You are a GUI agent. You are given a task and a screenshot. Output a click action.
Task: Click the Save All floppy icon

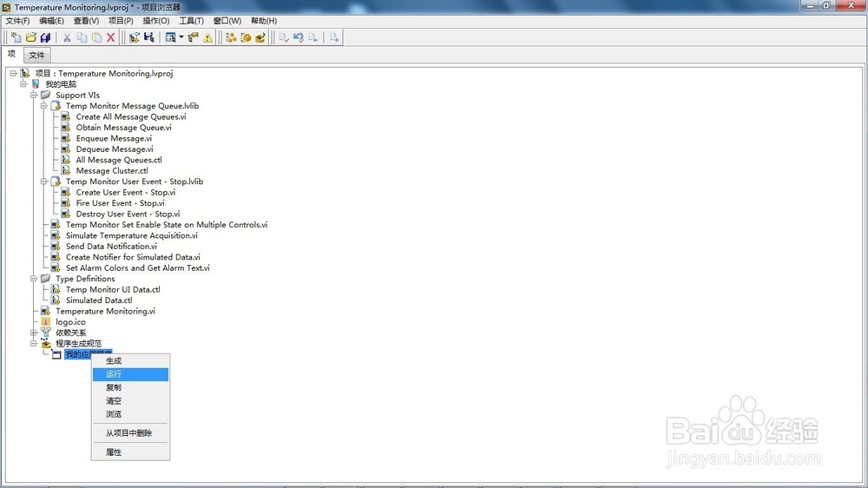[x=45, y=37]
